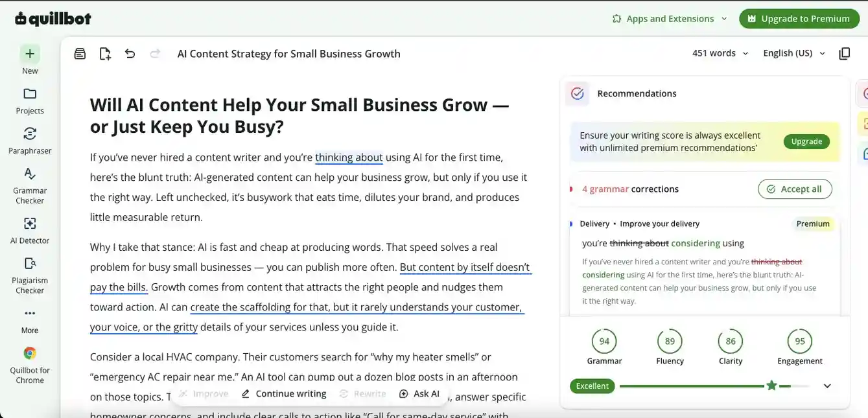Select the Fluency score circle 89

[x=670, y=342]
